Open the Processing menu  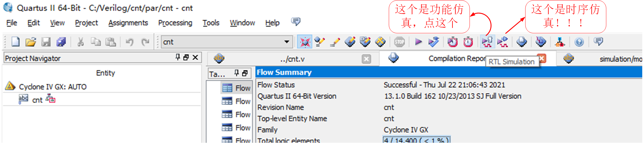tap(175, 23)
